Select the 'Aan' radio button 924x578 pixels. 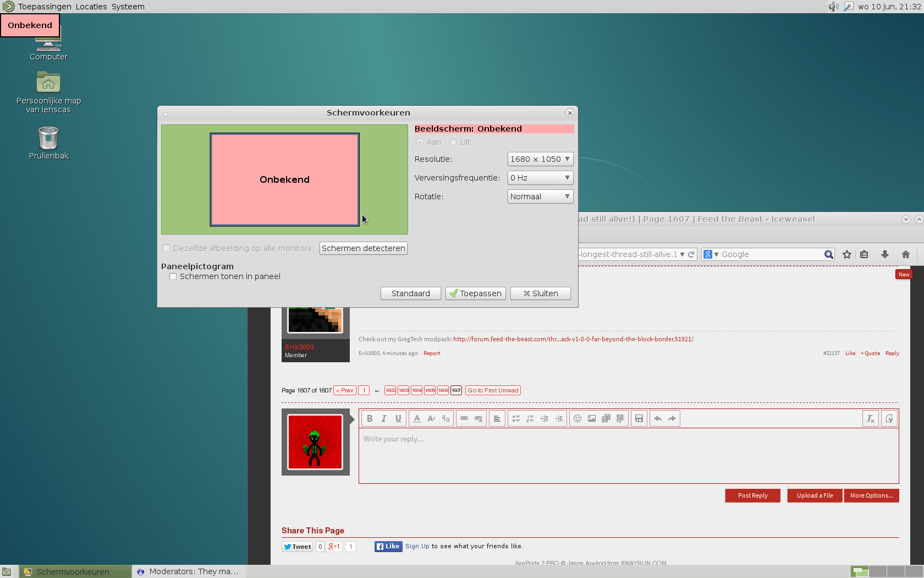tap(420, 142)
